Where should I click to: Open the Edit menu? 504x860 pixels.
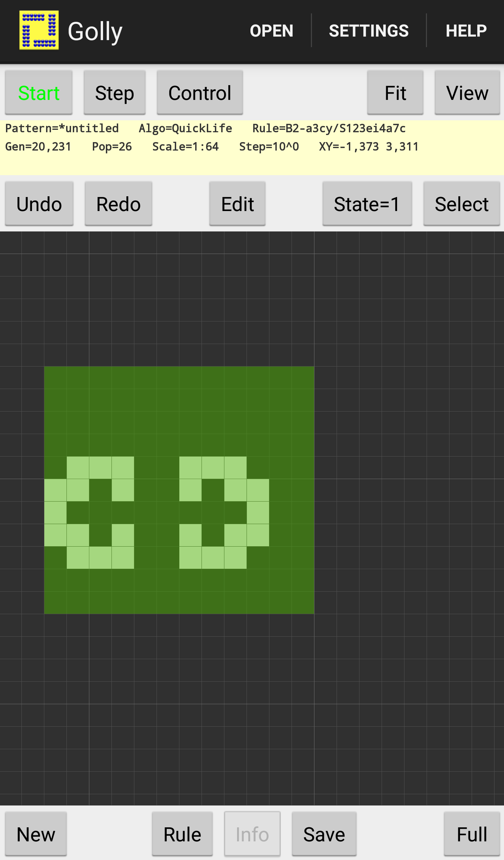coord(237,204)
